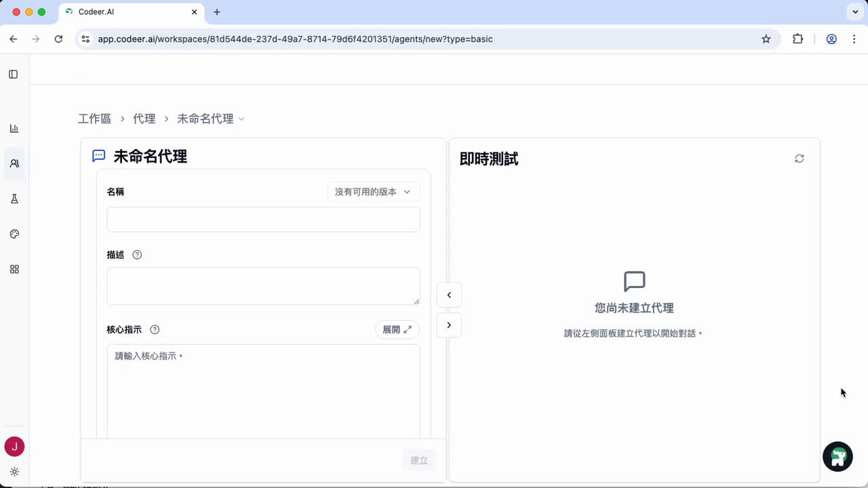Open the 沒有可用的版本 version dropdown
Screen dimensions: 868x488
pyautogui.click(x=372, y=192)
